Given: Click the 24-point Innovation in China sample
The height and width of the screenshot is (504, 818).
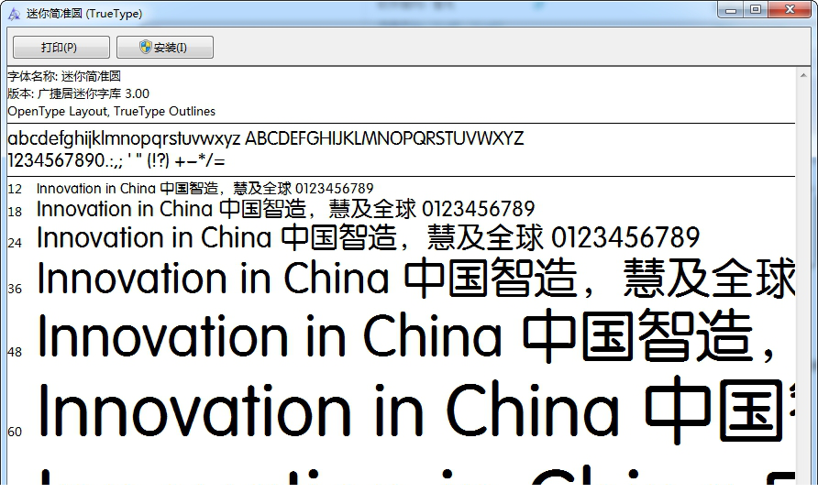Looking at the screenshot, I should (x=369, y=237).
